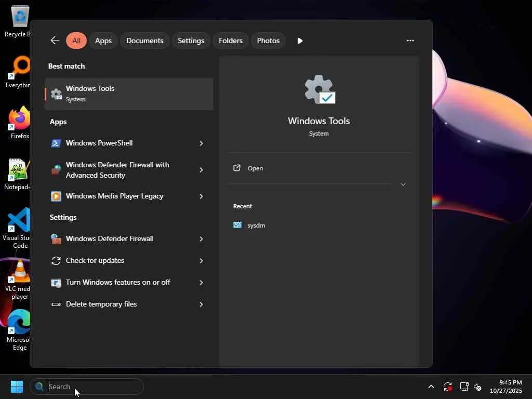Open Everything desktop shortcut
532x399 pixels.
tap(18, 72)
